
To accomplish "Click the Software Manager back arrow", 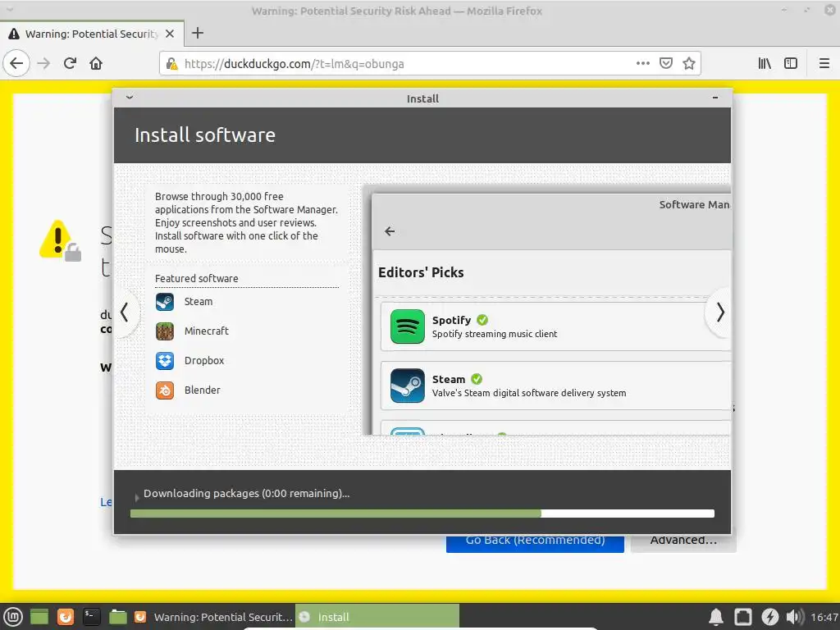I will coord(390,231).
